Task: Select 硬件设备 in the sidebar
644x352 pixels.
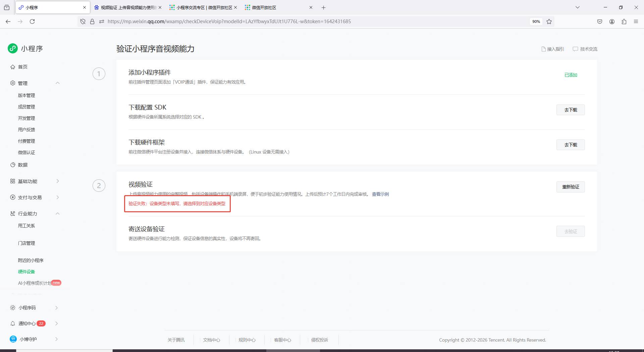Action: point(26,272)
